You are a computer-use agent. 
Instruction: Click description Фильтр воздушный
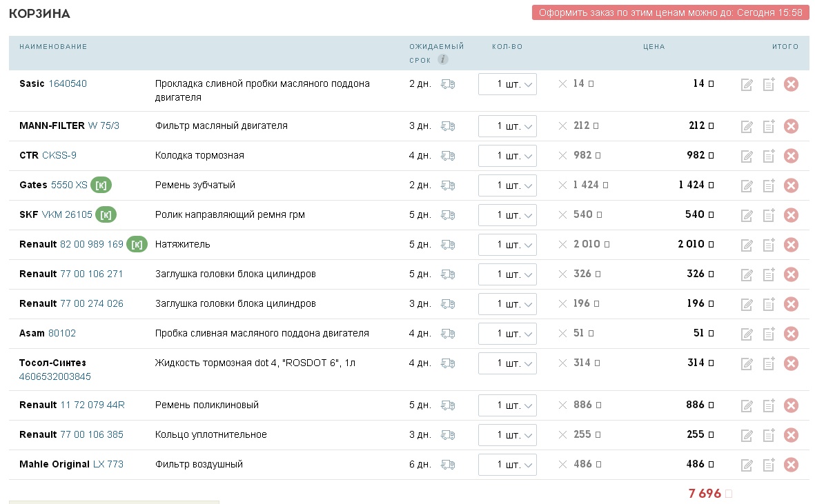click(x=199, y=464)
